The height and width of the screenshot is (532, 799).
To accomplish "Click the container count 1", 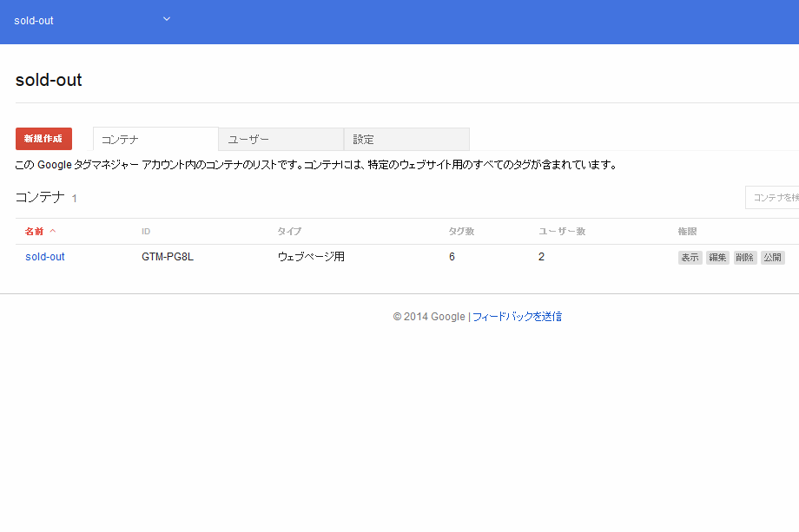I will pos(75,199).
